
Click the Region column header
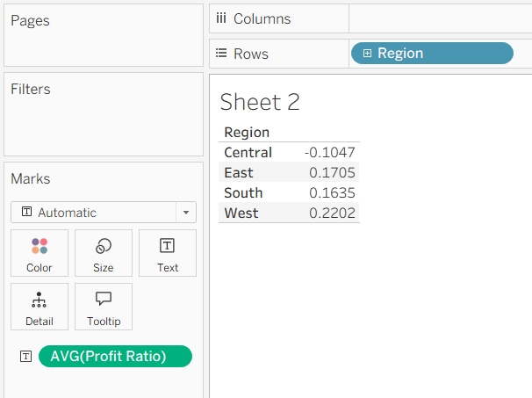click(247, 133)
